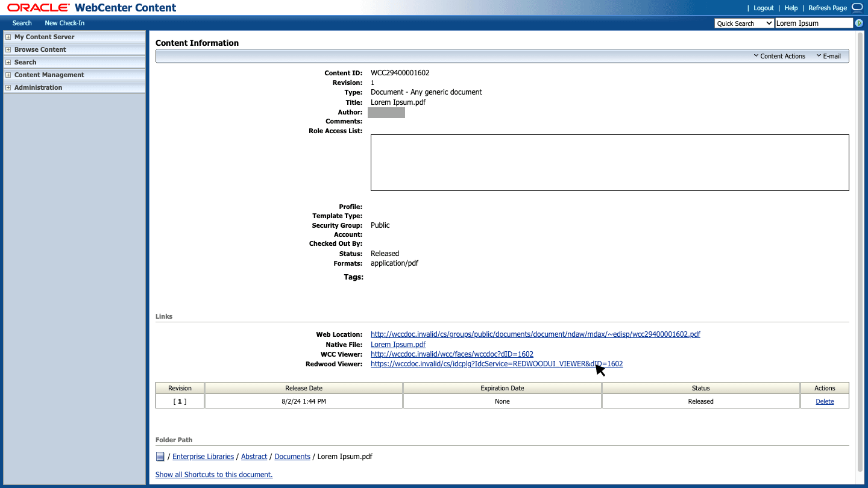Viewport: 868px width, 488px height.
Task: Expand the Content Management node
Action: point(8,75)
